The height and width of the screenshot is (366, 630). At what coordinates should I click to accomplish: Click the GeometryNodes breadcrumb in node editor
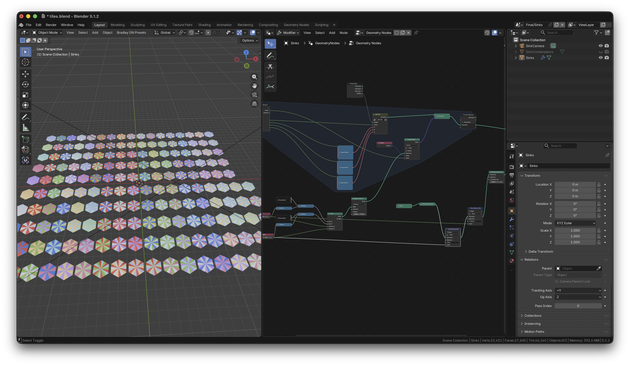coord(327,43)
